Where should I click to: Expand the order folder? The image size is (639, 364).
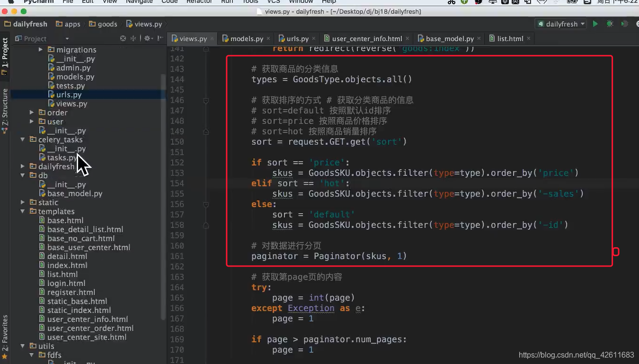(32, 113)
